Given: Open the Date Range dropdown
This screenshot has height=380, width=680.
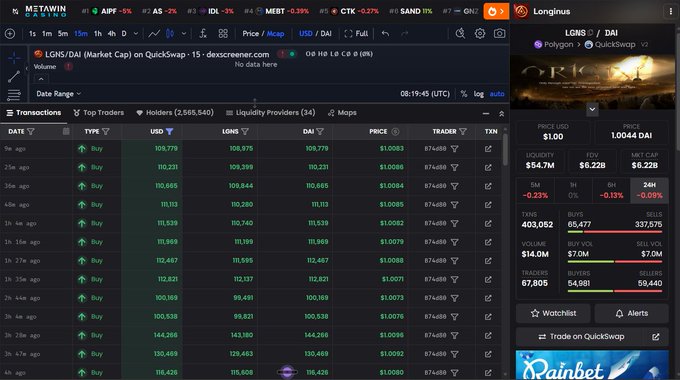Looking at the screenshot, I should pyautogui.click(x=59, y=94).
